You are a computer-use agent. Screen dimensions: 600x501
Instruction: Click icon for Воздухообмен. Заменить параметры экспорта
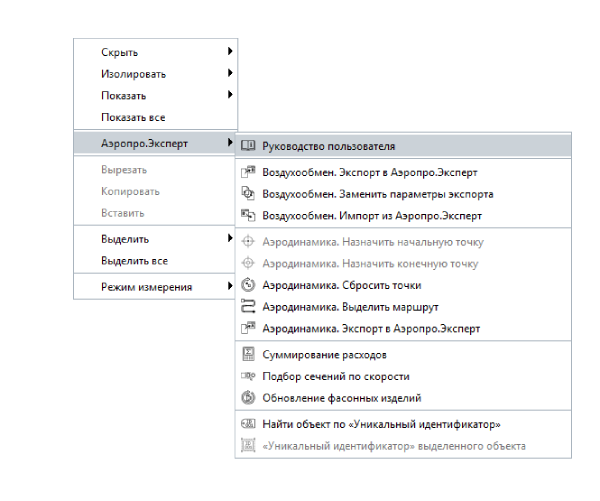tap(249, 194)
